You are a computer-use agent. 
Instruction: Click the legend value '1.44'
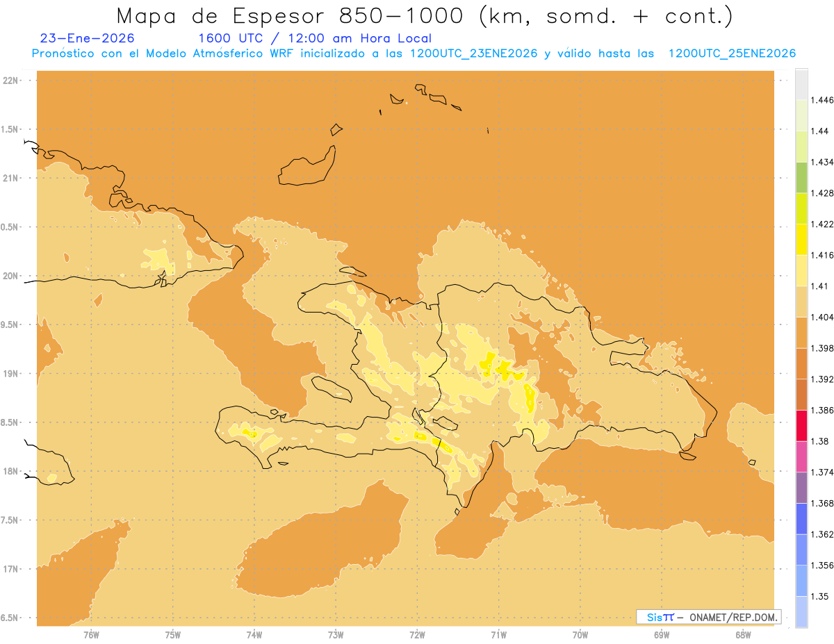[x=821, y=131]
